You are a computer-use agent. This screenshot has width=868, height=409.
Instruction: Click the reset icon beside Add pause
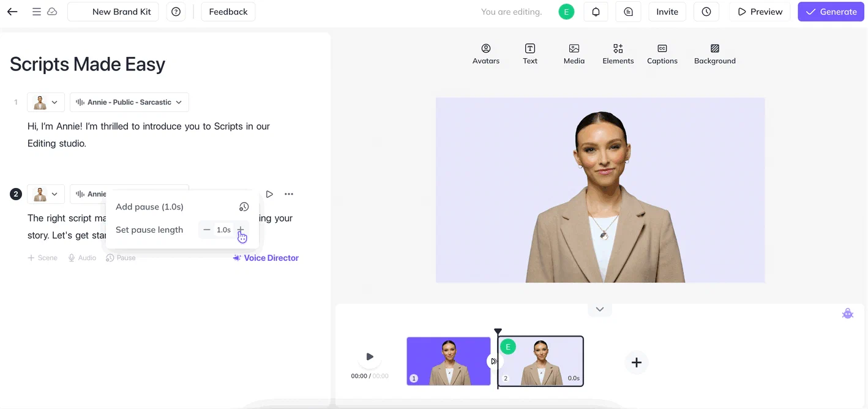click(244, 207)
